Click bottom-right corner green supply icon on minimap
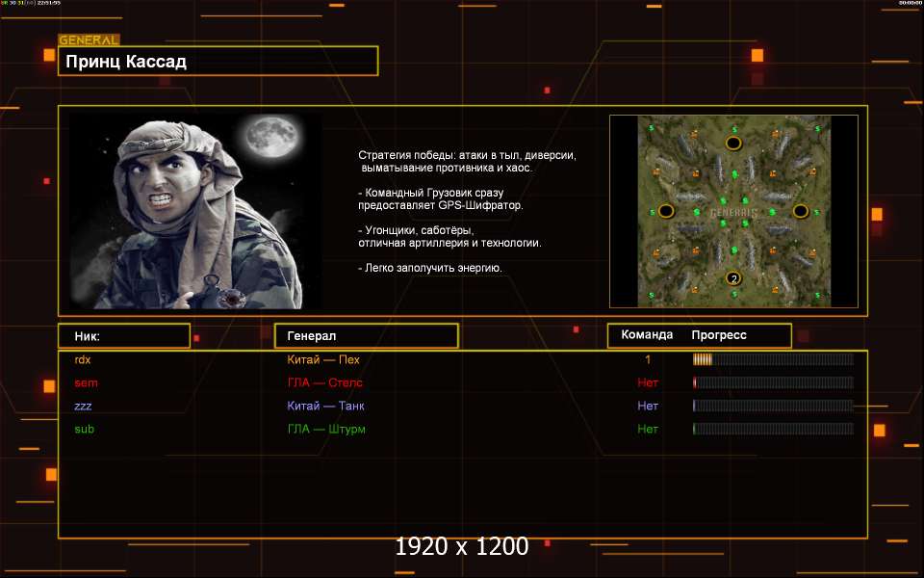 814,294
